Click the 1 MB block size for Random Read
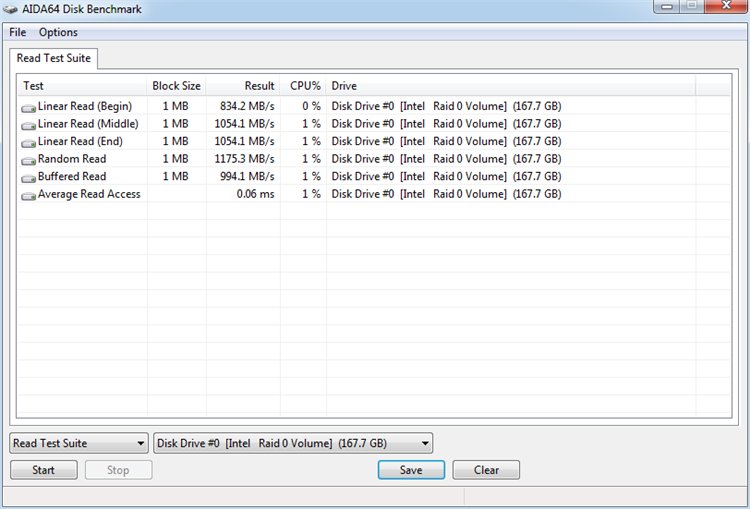 pos(176,159)
